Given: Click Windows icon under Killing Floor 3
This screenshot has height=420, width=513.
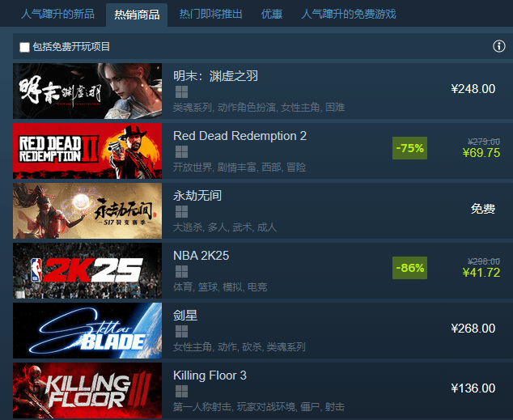Looking at the screenshot, I should point(181,391).
